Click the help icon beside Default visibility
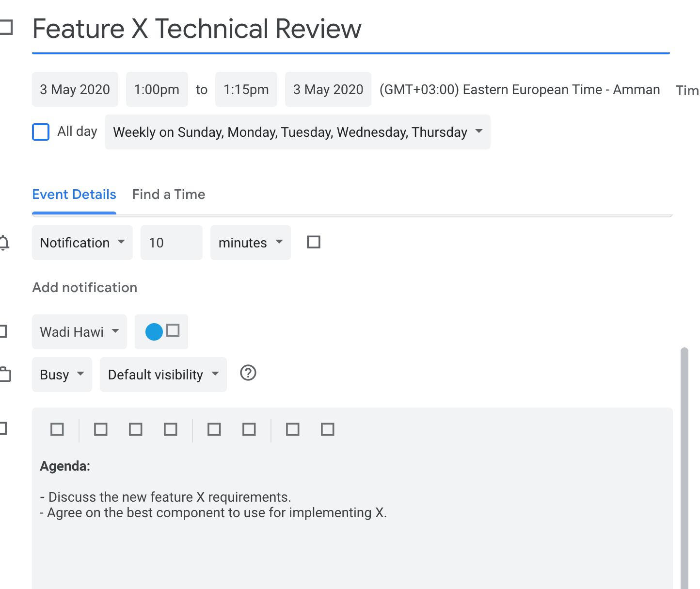The width and height of the screenshot is (700, 589). click(x=248, y=373)
